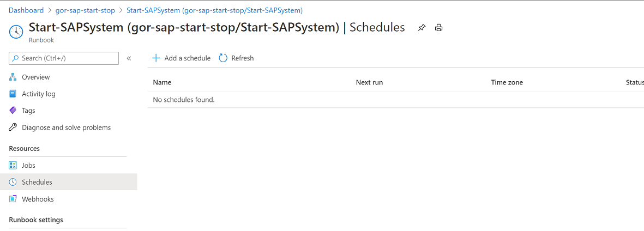Screen dimensions: 644x231
Task: Pin the Schedules blade to dashboard
Action: [422, 28]
